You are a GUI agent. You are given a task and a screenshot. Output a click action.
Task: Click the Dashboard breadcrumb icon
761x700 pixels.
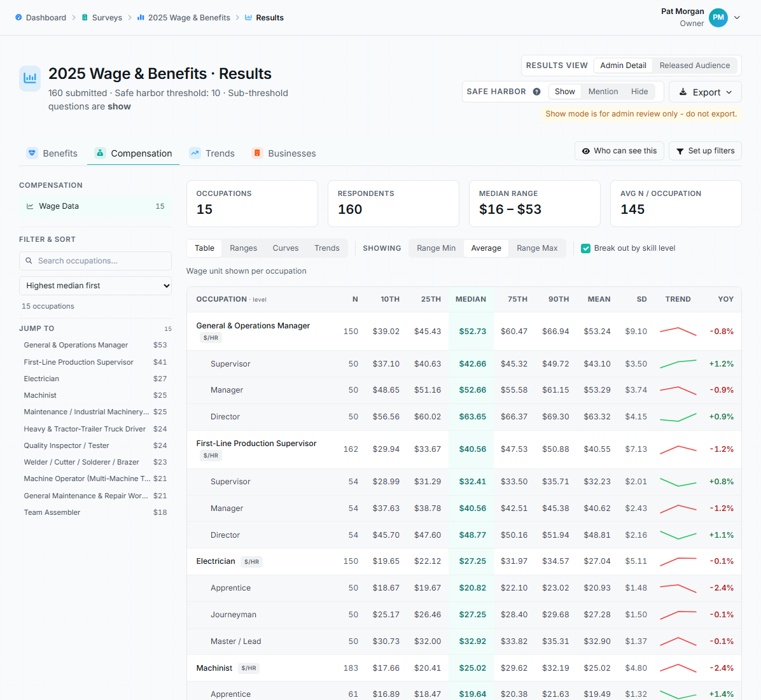[18, 17]
